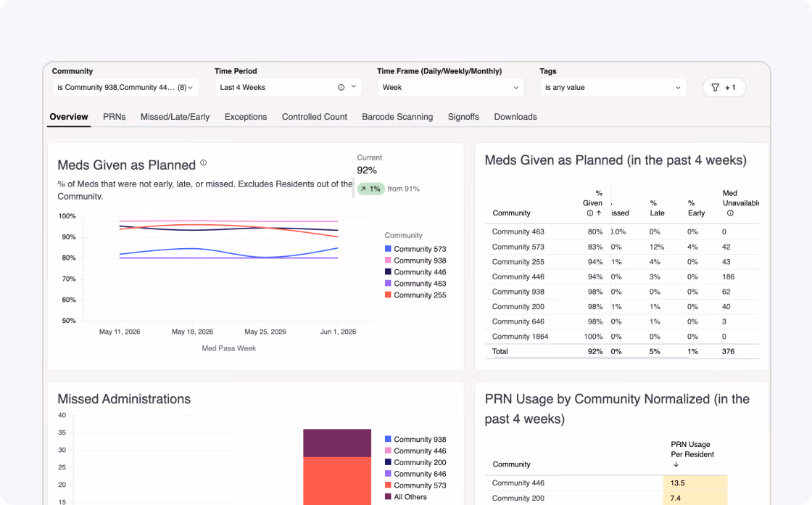
Task: Select Community 446 row in Meds Given table
Action: pyautogui.click(x=621, y=277)
